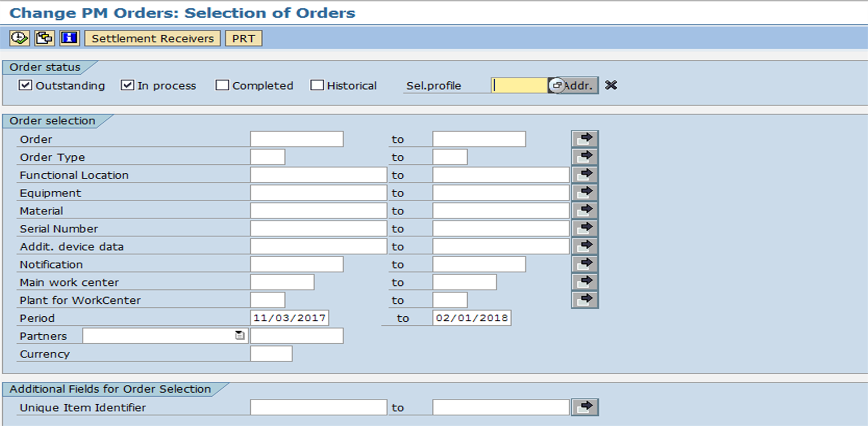Click multiple selection arrow for Equipment
The image size is (868, 426).
[585, 193]
